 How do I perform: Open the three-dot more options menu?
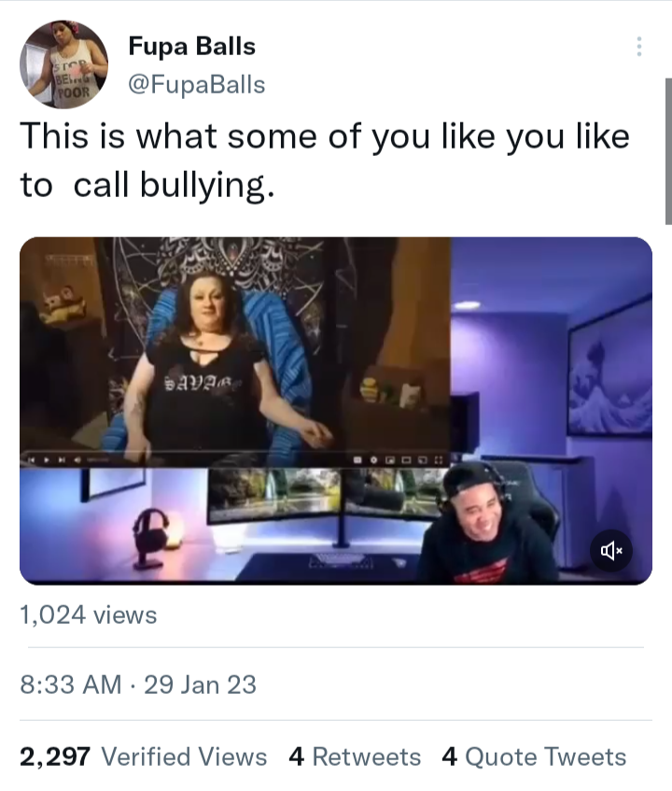638,47
